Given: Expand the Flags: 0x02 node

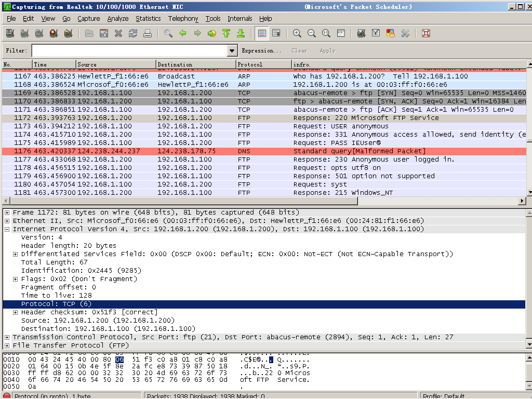Looking at the screenshot, I should 15,279.
